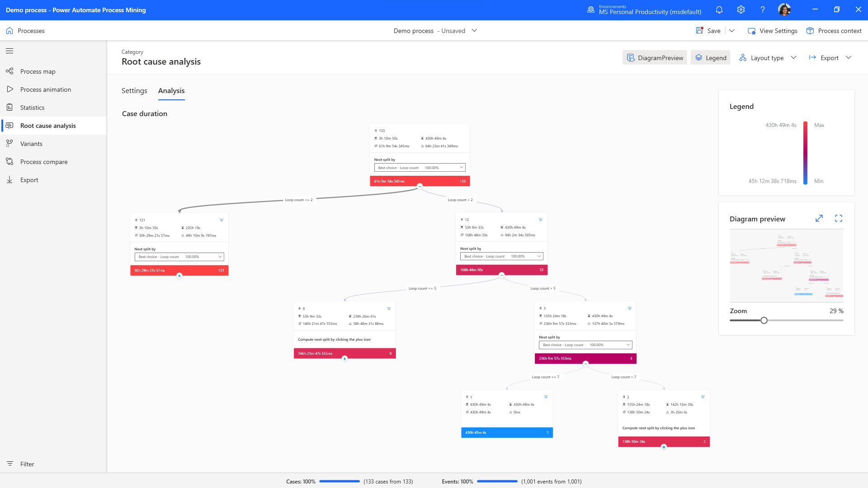Drag the Zoom slider in diagram preview
This screenshot has width=868, height=488.
click(763, 320)
